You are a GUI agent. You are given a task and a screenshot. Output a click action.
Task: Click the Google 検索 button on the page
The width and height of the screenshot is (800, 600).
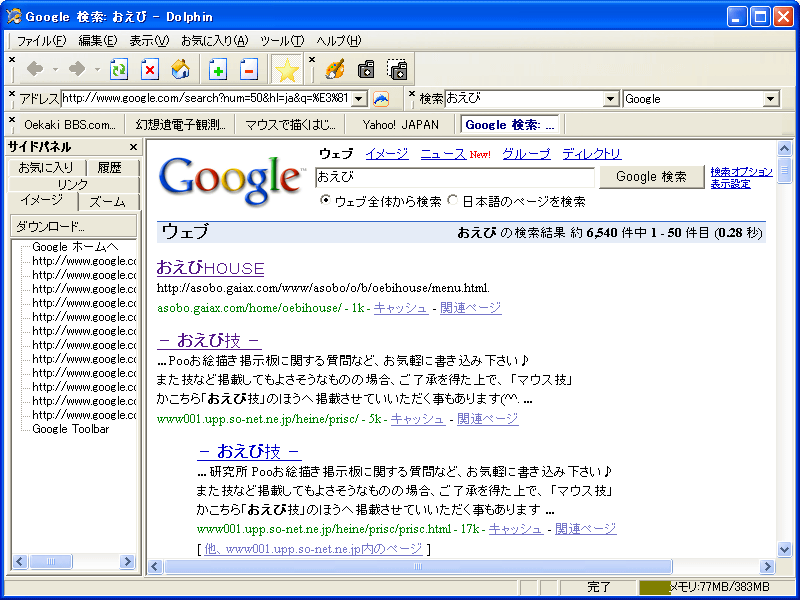click(651, 177)
